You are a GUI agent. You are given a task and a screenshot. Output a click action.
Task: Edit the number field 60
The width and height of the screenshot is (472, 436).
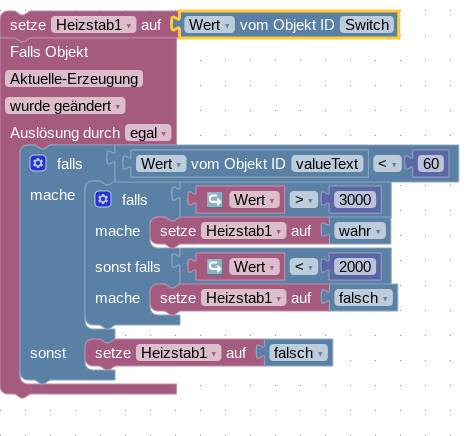431,164
